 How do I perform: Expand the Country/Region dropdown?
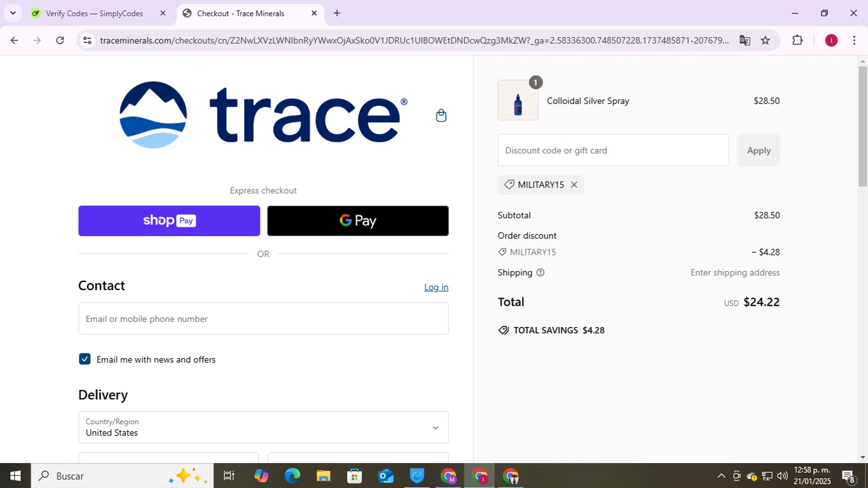click(x=263, y=427)
